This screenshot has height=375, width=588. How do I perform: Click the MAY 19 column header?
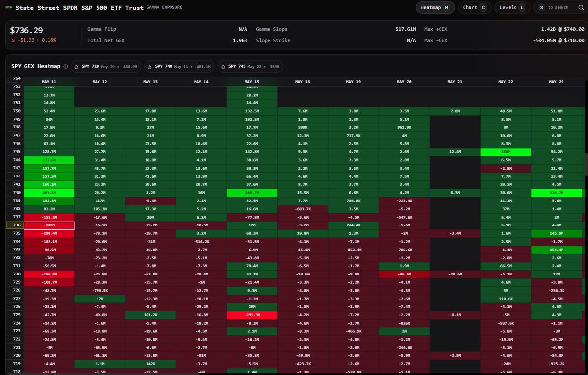[x=353, y=82]
